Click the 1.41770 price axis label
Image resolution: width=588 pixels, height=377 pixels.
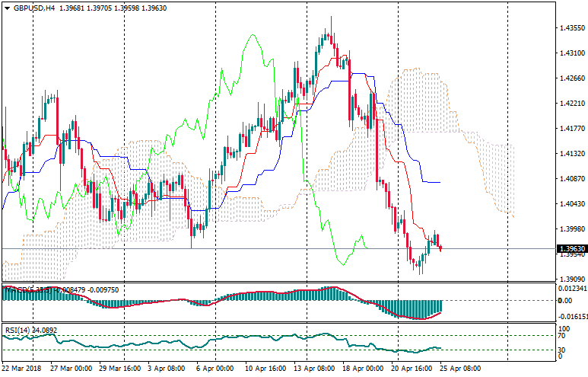tap(571, 129)
